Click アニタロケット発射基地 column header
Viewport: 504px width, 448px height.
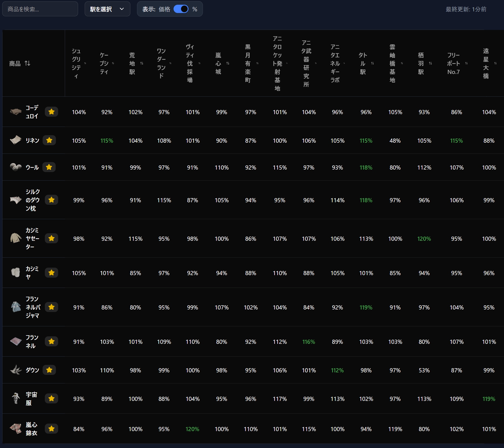(277, 63)
